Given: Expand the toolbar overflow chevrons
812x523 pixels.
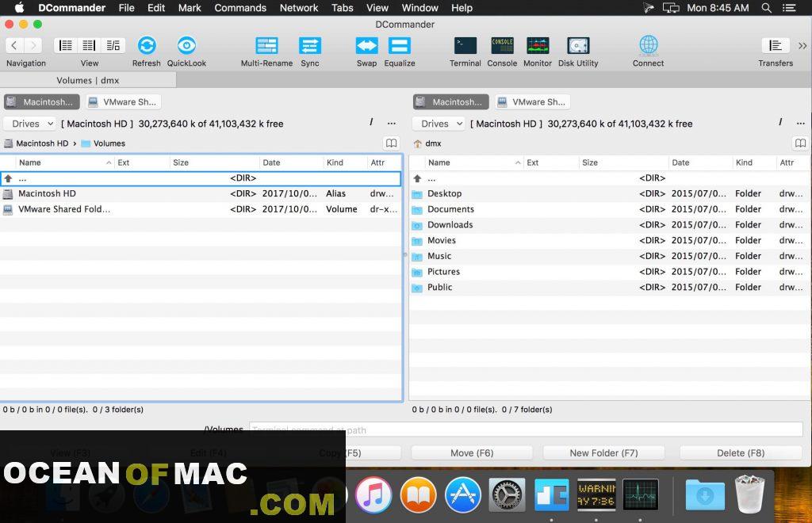Looking at the screenshot, I should 802,46.
